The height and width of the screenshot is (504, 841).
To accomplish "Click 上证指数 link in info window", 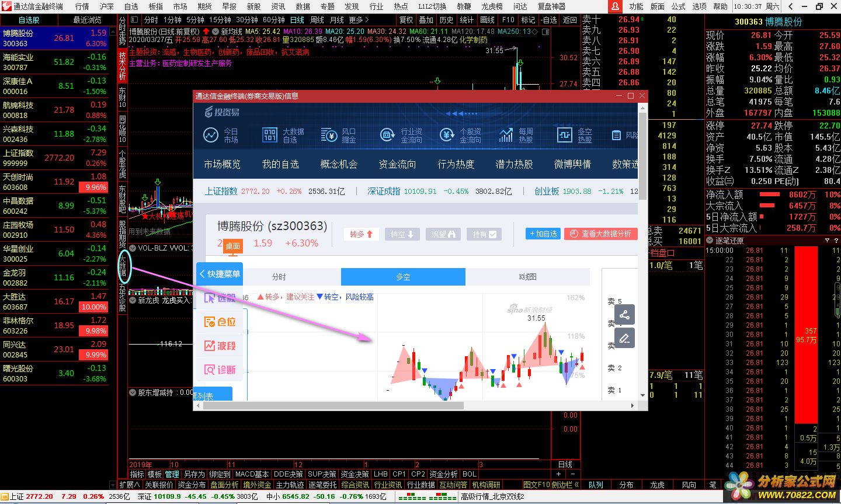I will coord(221,191).
